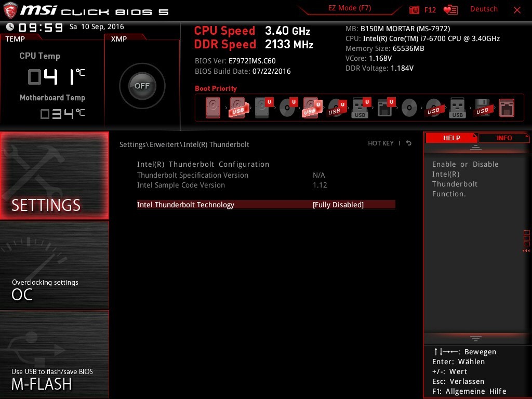
Task: Open the Intel Thunderbolt Technology option row
Action: click(x=266, y=205)
